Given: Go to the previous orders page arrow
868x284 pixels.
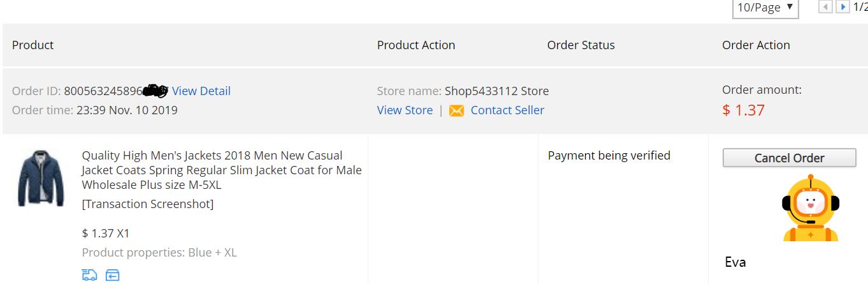Looking at the screenshot, I should click(x=825, y=7).
